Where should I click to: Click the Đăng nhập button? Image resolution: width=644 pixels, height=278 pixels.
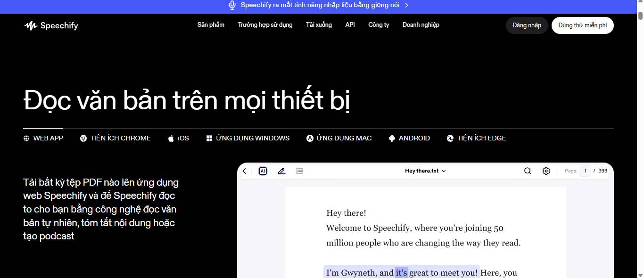527,25
